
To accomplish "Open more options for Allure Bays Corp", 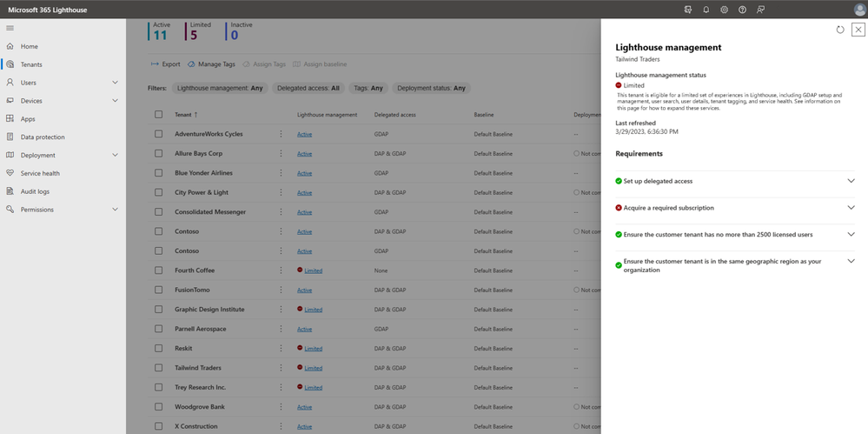I will pyautogui.click(x=281, y=153).
